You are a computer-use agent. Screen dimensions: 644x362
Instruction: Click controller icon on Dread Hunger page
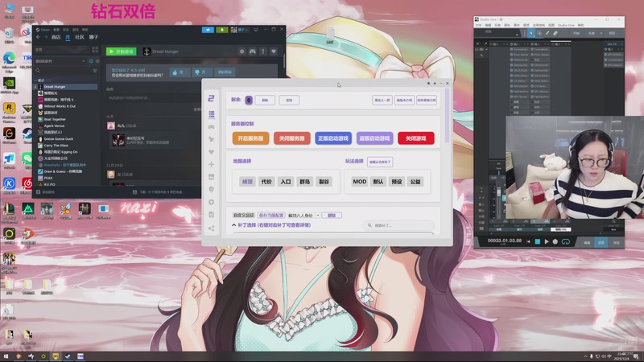click(253, 51)
